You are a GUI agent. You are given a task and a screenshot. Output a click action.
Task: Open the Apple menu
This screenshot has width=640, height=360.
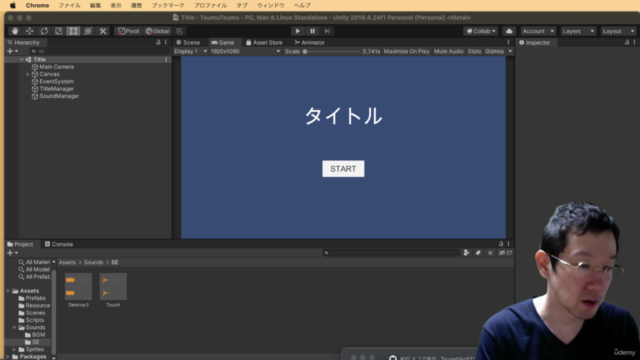point(13,5)
